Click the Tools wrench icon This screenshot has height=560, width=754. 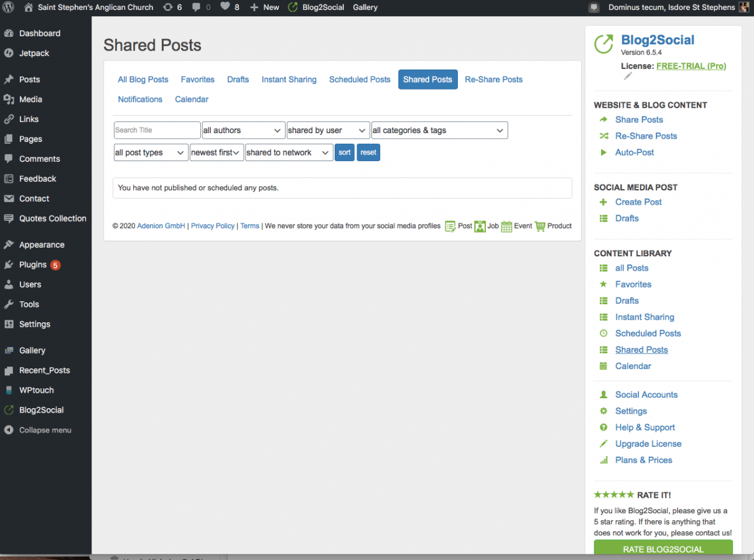pyautogui.click(x=9, y=305)
